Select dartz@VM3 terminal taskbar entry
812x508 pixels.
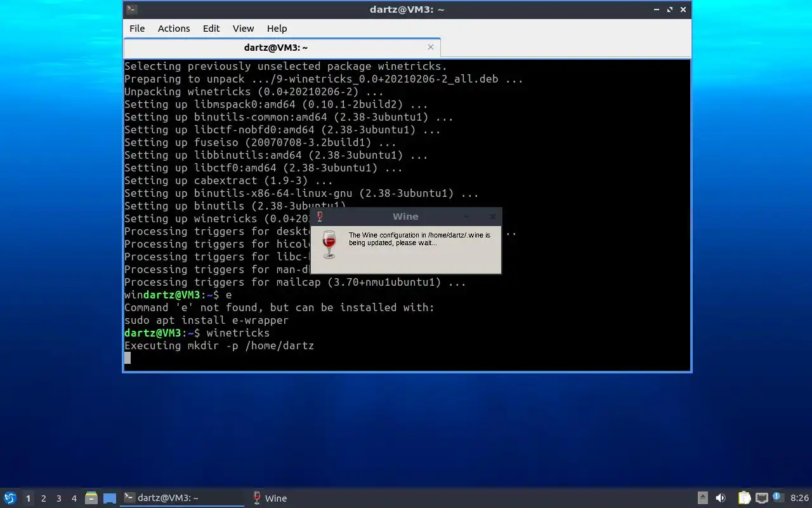point(182,498)
